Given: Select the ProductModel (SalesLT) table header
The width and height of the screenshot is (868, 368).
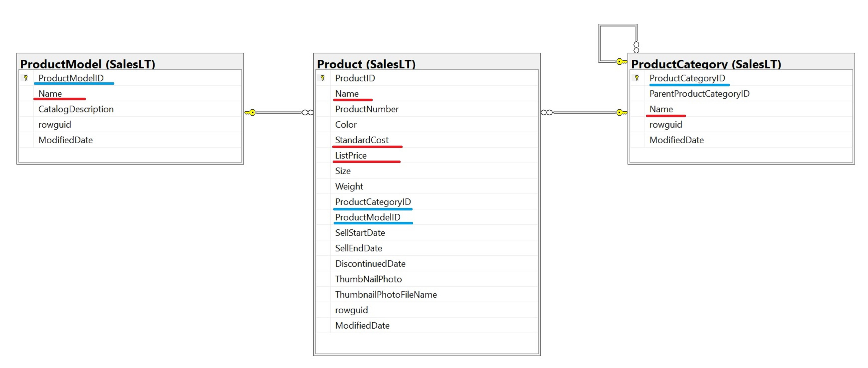Looking at the screenshot, I should (x=88, y=64).
